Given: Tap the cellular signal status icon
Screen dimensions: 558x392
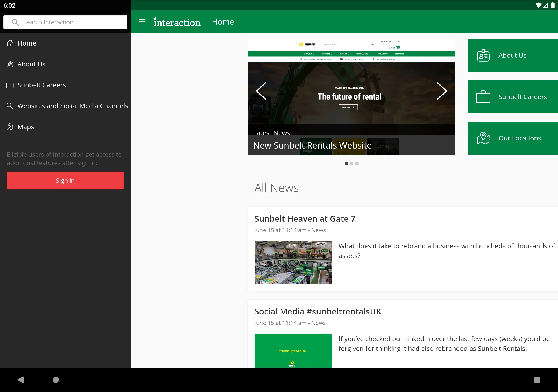Looking at the screenshot, I should (545, 5).
